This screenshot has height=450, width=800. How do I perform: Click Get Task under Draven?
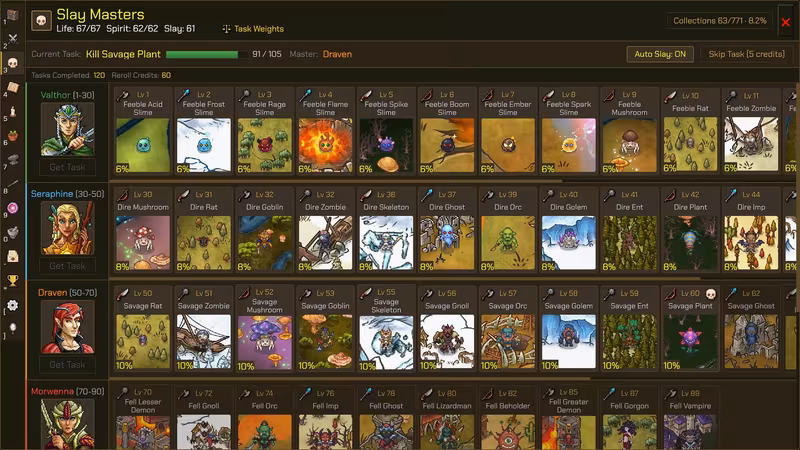point(67,365)
